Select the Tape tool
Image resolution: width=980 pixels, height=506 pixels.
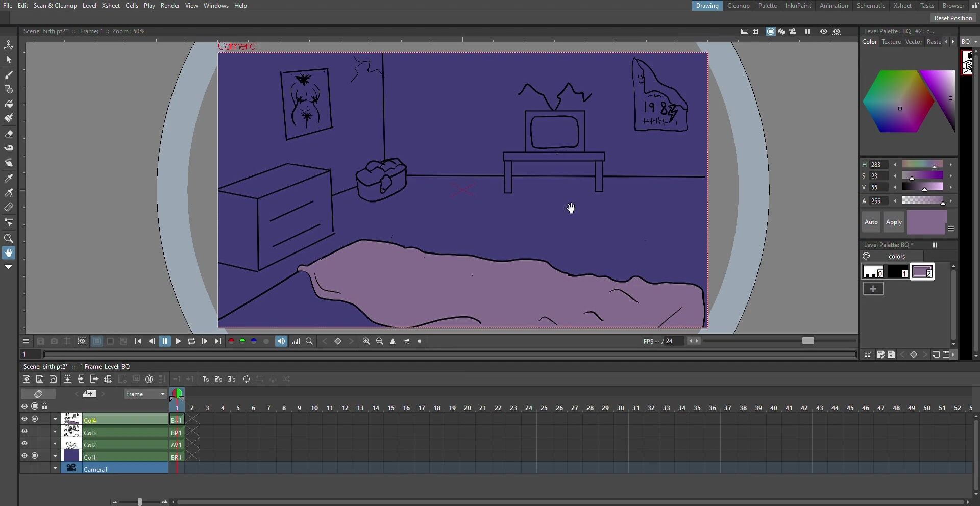click(x=9, y=148)
